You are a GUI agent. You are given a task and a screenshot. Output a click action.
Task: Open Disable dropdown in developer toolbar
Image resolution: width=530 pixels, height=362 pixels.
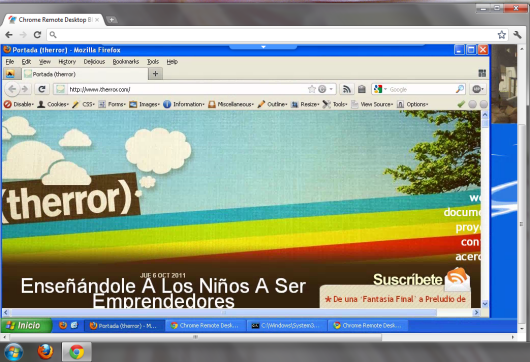(x=19, y=104)
